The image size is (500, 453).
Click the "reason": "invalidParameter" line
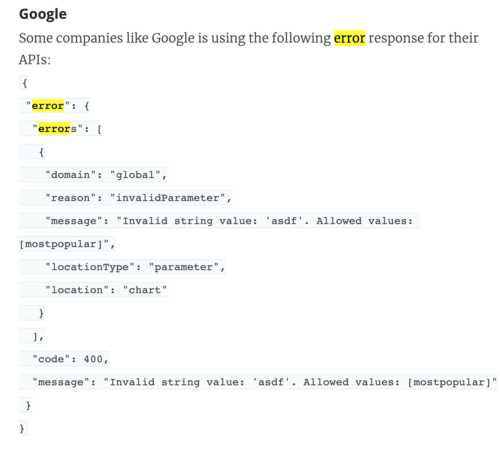138,198
